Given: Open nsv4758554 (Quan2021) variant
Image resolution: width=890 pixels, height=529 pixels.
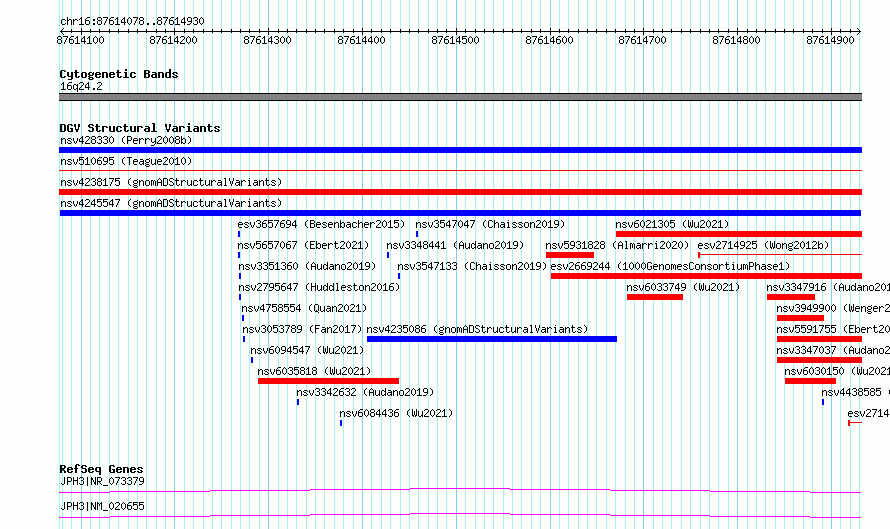Looking at the screenshot, I should [304, 308].
